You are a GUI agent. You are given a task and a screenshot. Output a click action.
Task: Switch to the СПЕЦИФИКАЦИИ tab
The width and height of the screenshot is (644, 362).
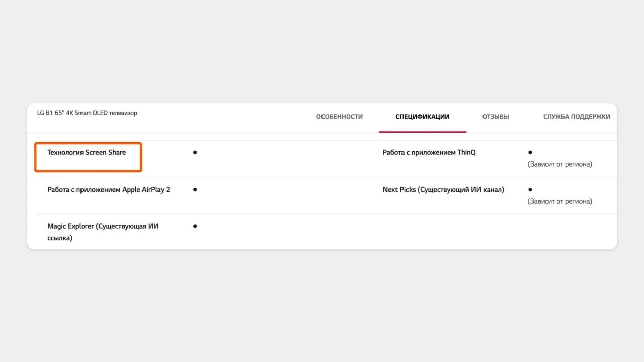[422, 117]
